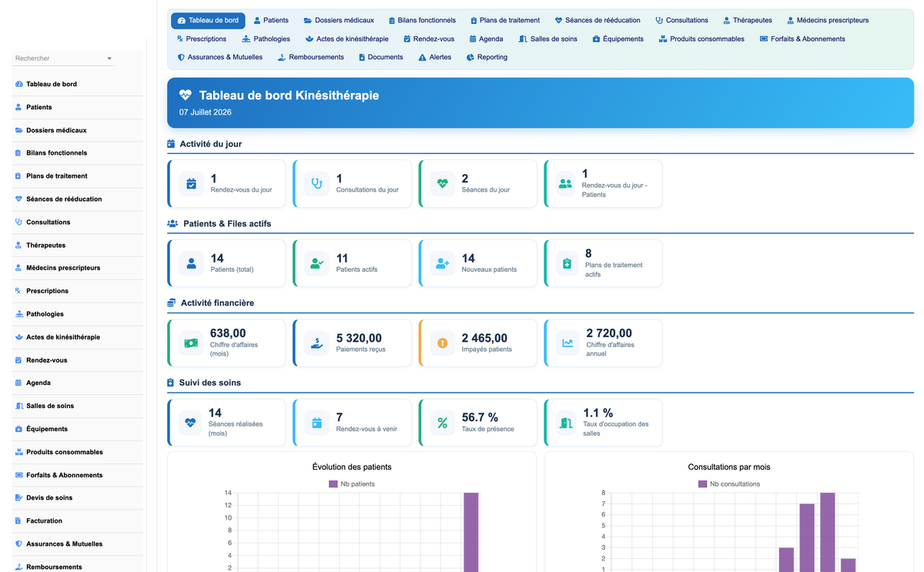This screenshot has width=924, height=572.
Task: Click the door icon on Taux d'occupation des salles card
Action: (x=567, y=423)
